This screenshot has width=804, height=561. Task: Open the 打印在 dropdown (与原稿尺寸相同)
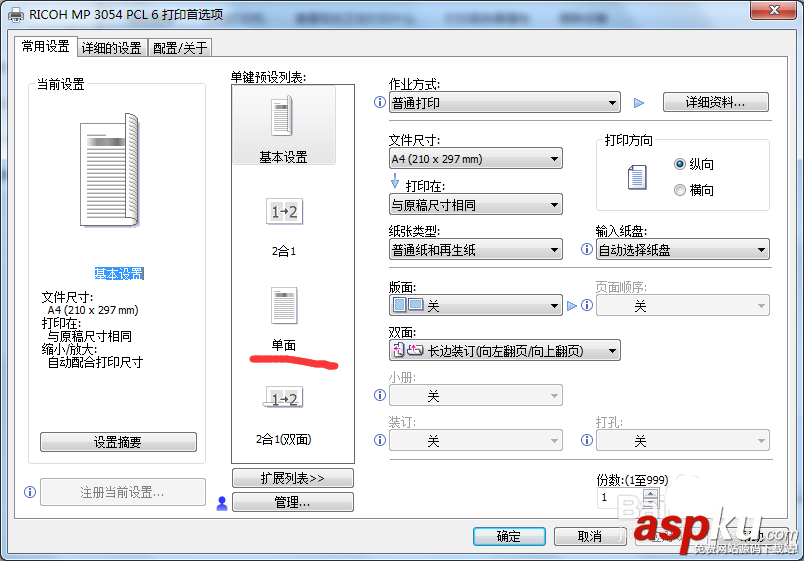[x=475, y=204]
